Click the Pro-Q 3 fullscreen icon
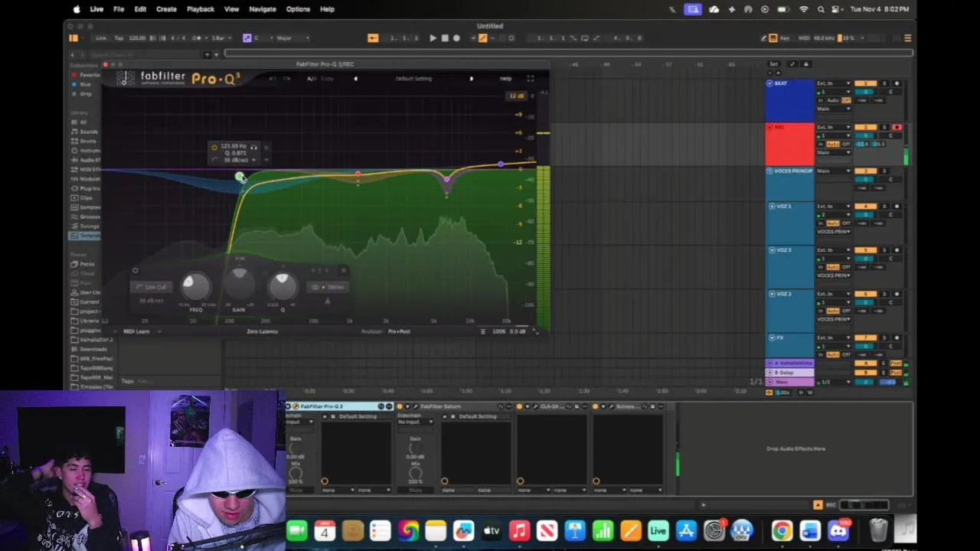The height and width of the screenshot is (551, 980). 530,79
